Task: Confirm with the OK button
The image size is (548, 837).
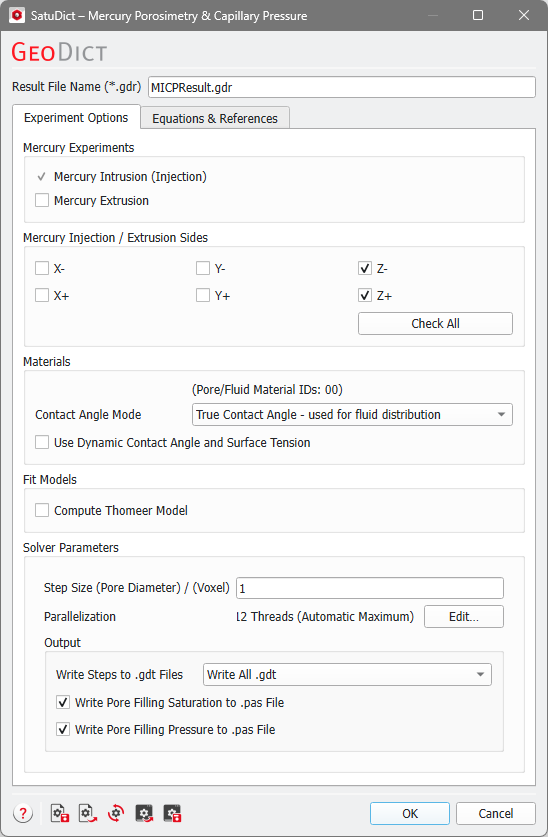Action: (x=410, y=814)
